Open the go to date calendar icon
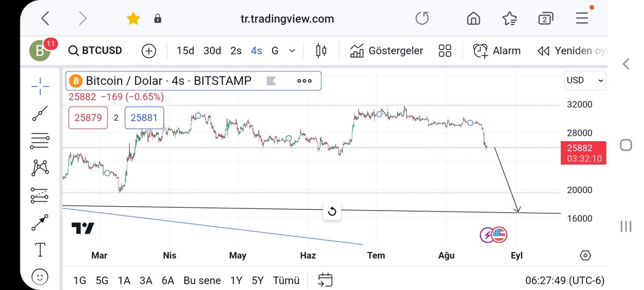The height and width of the screenshot is (290, 644). click(x=325, y=280)
